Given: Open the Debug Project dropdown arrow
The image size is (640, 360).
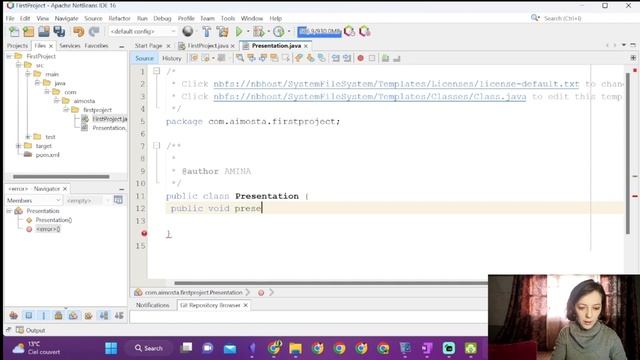Looking at the screenshot, I should (x=268, y=31).
